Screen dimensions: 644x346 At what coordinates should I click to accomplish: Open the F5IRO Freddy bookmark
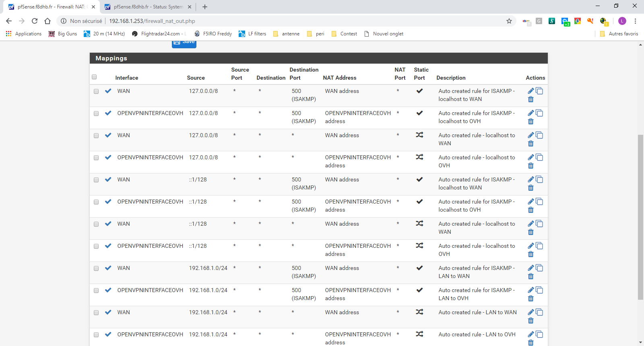tap(213, 34)
